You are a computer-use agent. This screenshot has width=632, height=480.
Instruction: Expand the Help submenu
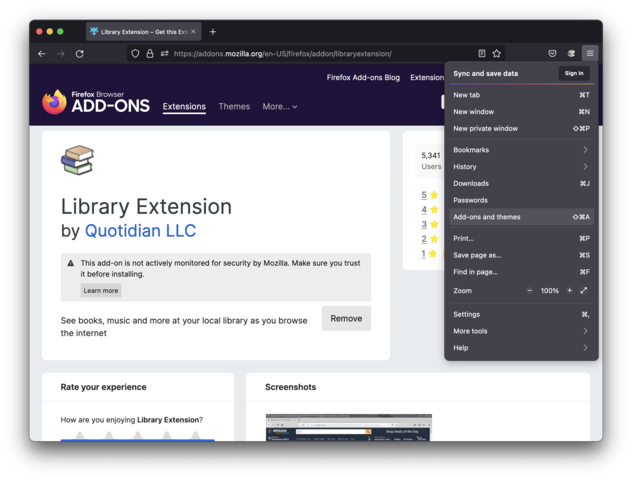(x=521, y=348)
